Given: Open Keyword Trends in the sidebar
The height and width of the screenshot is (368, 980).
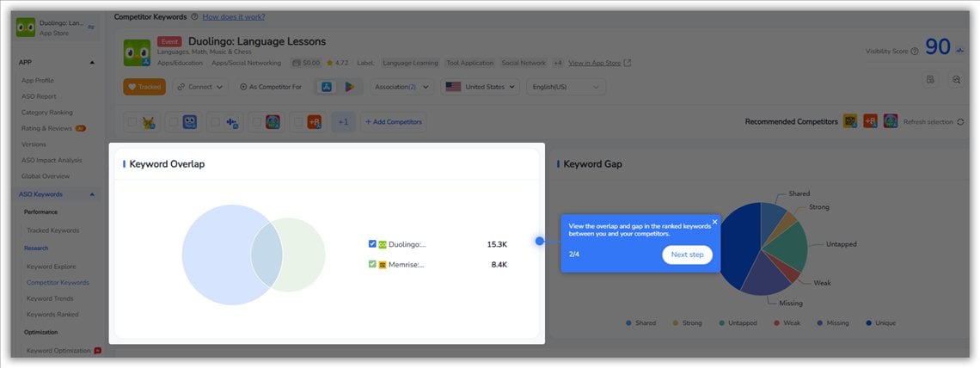Looking at the screenshot, I should click(x=50, y=298).
